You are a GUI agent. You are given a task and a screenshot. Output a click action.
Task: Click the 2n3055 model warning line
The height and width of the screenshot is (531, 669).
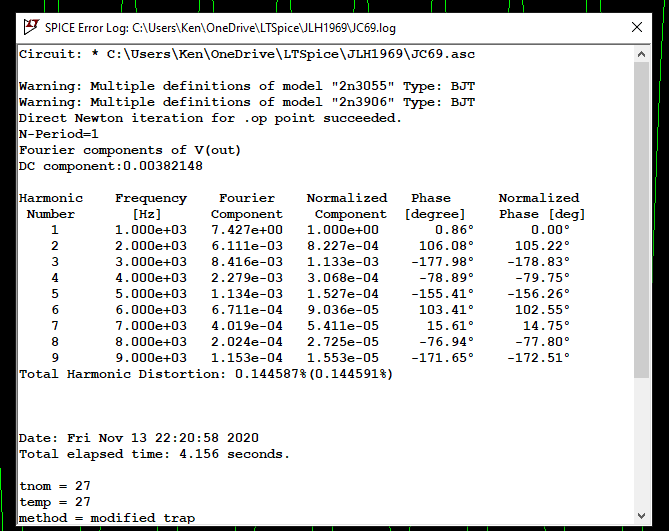coord(247,86)
